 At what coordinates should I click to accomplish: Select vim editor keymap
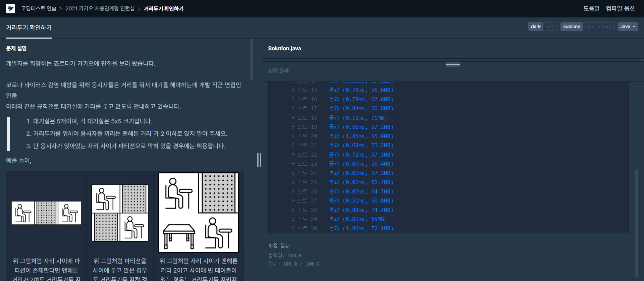click(589, 26)
